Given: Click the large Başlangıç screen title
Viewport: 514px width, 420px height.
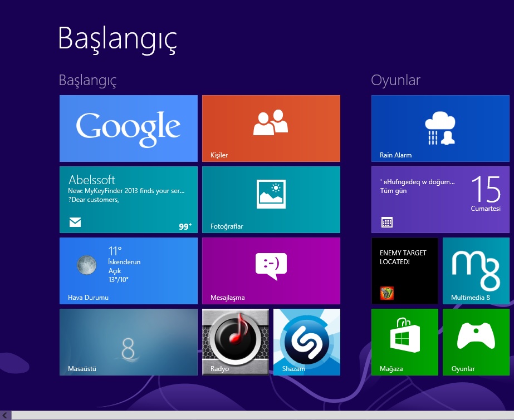Looking at the screenshot, I should pyautogui.click(x=118, y=39).
